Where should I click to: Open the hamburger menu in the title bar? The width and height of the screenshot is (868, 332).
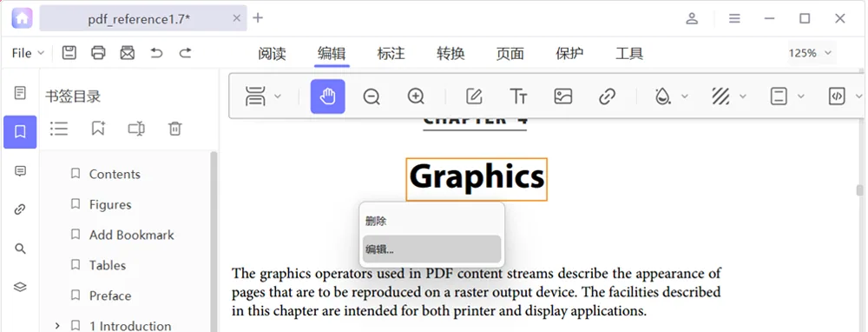[734, 18]
